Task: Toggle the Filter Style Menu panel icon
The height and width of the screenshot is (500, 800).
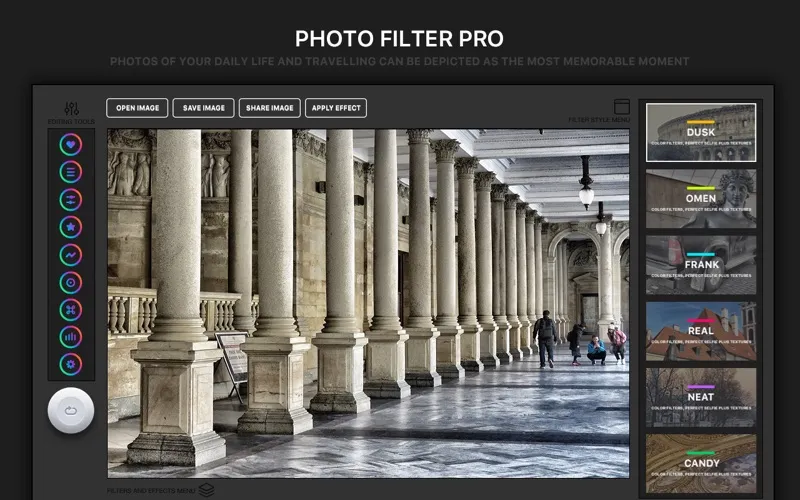Action: point(621,106)
